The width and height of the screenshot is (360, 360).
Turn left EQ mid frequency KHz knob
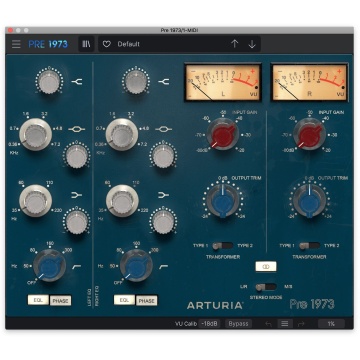coord(36,135)
